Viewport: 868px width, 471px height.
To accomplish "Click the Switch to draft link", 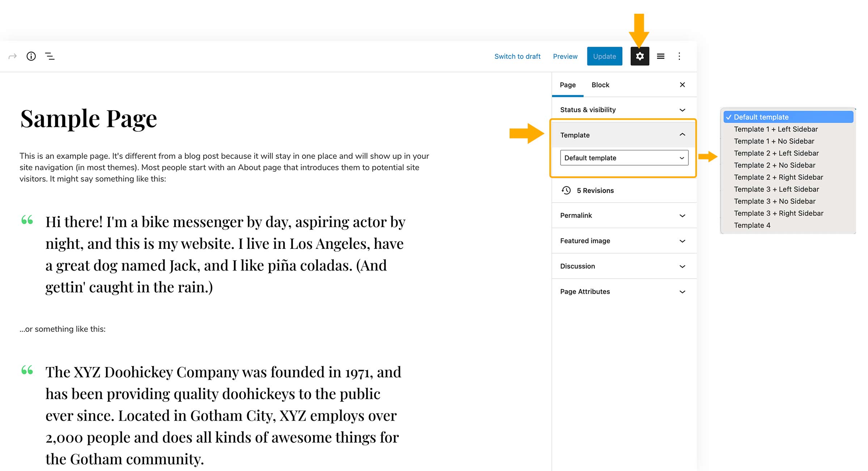I will pos(517,56).
